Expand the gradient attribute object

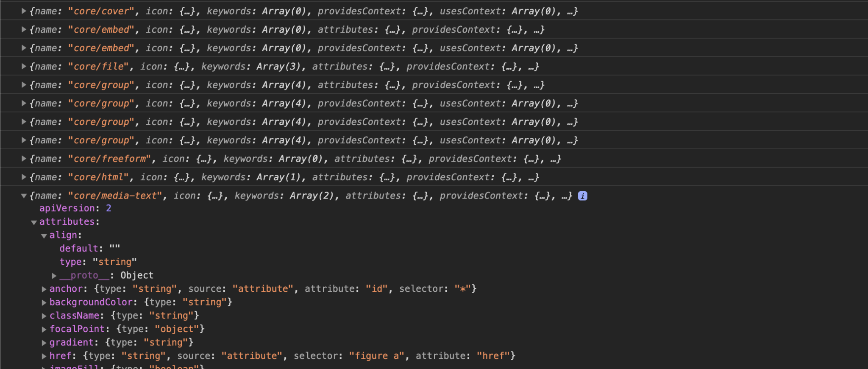tap(44, 343)
